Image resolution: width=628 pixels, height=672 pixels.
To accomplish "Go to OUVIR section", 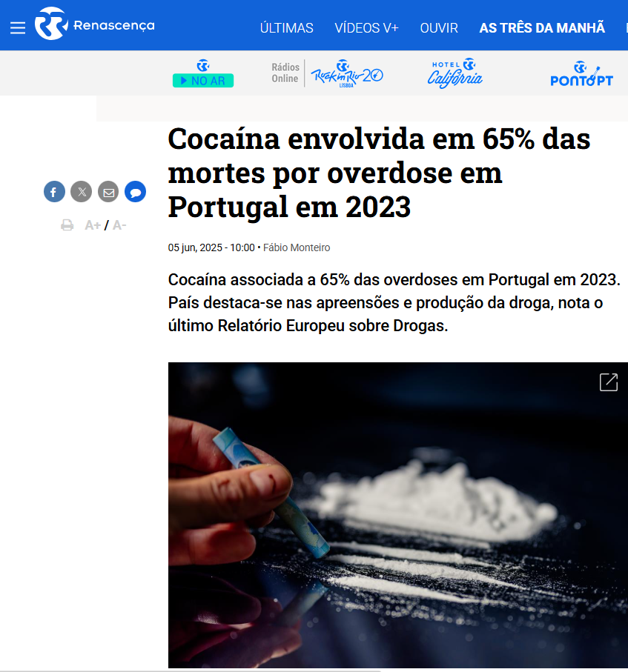I will [439, 28].
